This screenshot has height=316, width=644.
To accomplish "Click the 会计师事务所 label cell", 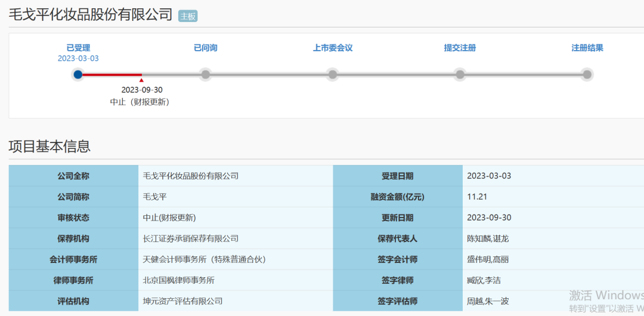I will pos(73,259).
